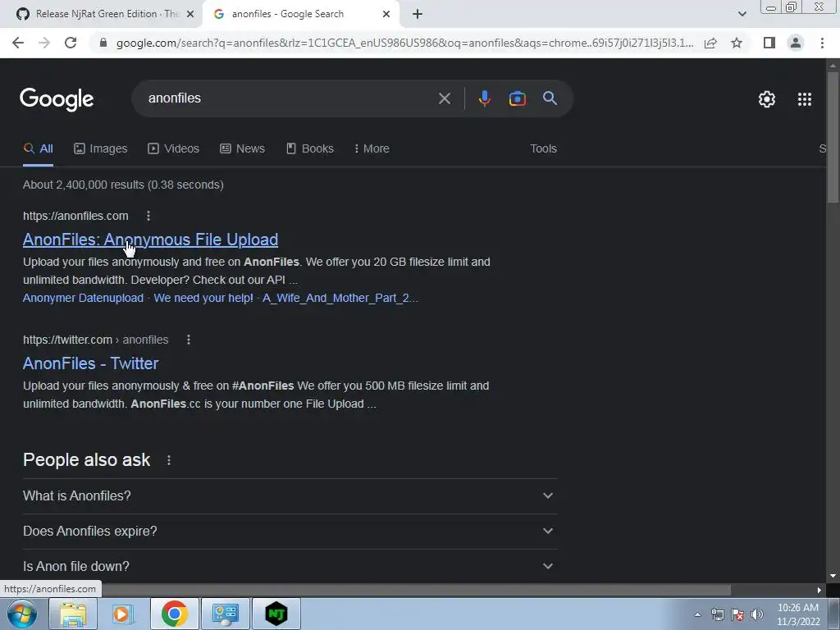The width and height of the screenshot is (840, 630).
Task: Click Chrome icon in taskbar
Action: coord(174,614)
